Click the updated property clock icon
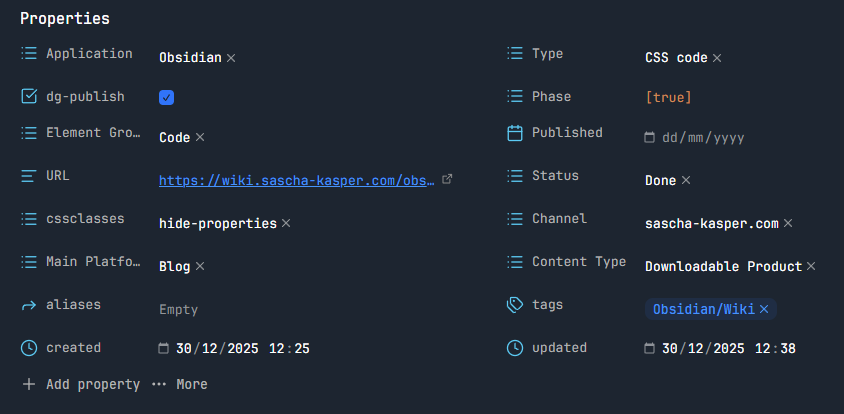 [x=515, y=348]
